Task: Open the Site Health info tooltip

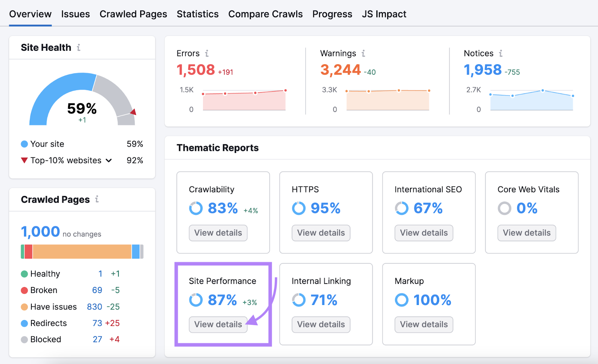Action: (78, 47)
